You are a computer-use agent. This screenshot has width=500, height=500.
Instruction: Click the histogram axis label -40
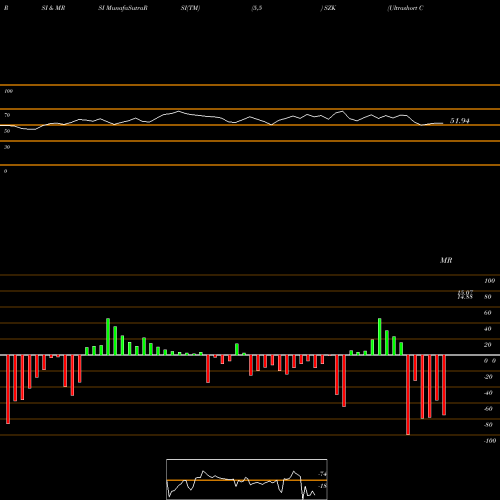click(488, 393)
